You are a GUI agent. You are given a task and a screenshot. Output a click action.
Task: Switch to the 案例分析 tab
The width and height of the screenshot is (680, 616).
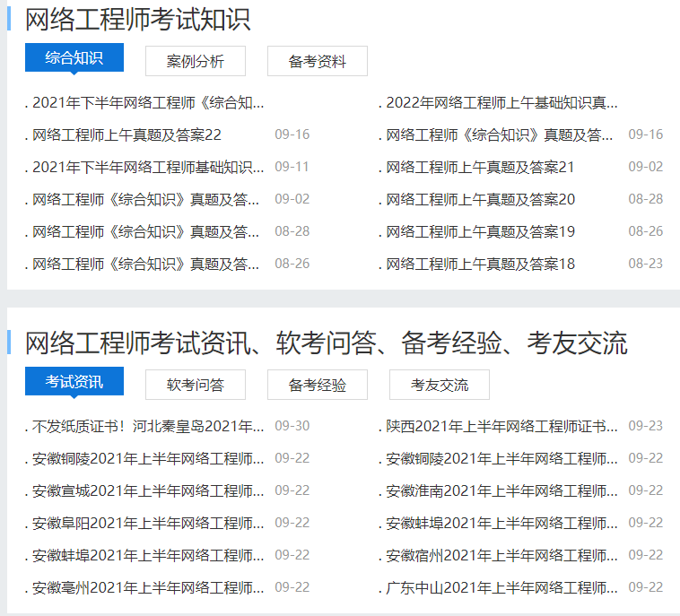[196, 62]
